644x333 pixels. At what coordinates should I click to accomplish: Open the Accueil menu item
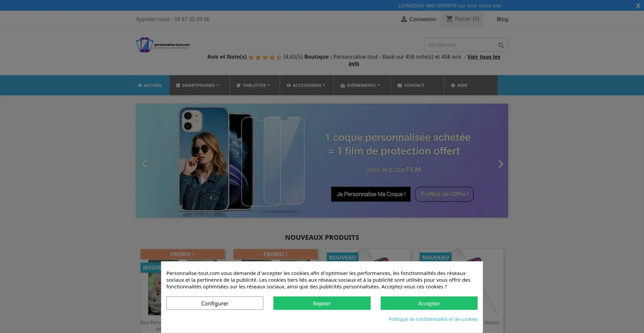pos(150,85)
